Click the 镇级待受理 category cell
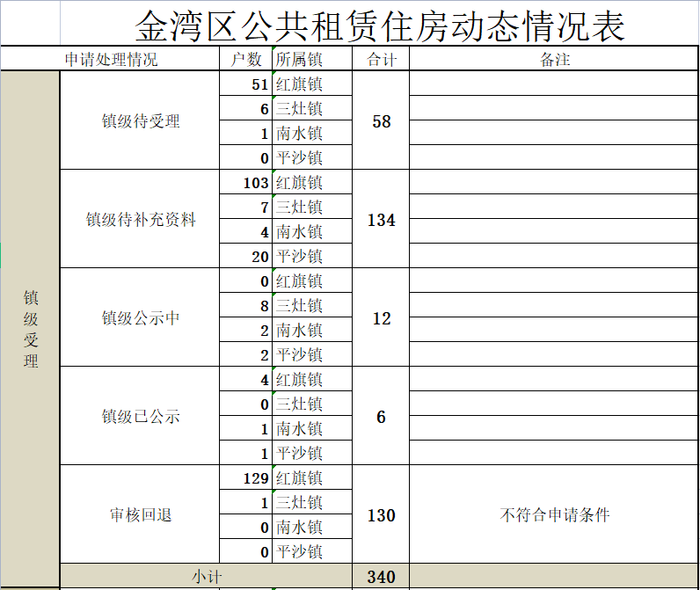 tap(140, 121)
